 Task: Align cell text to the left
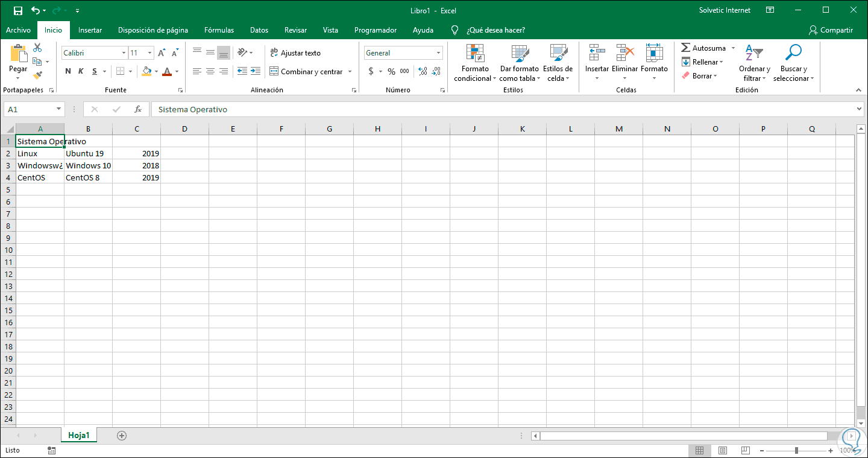[197, 71]
